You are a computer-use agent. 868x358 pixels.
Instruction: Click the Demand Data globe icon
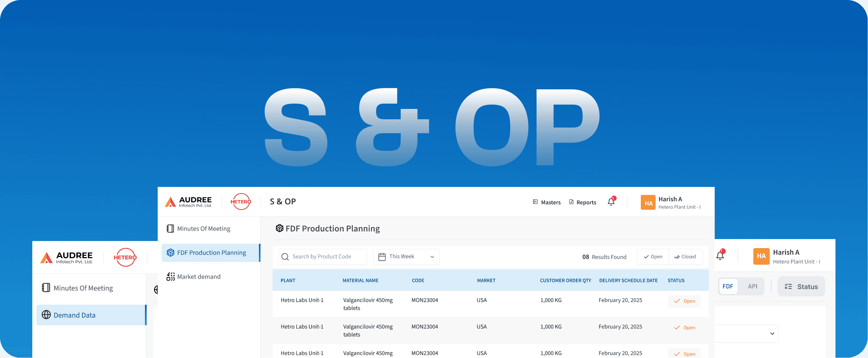click(46, 315)
